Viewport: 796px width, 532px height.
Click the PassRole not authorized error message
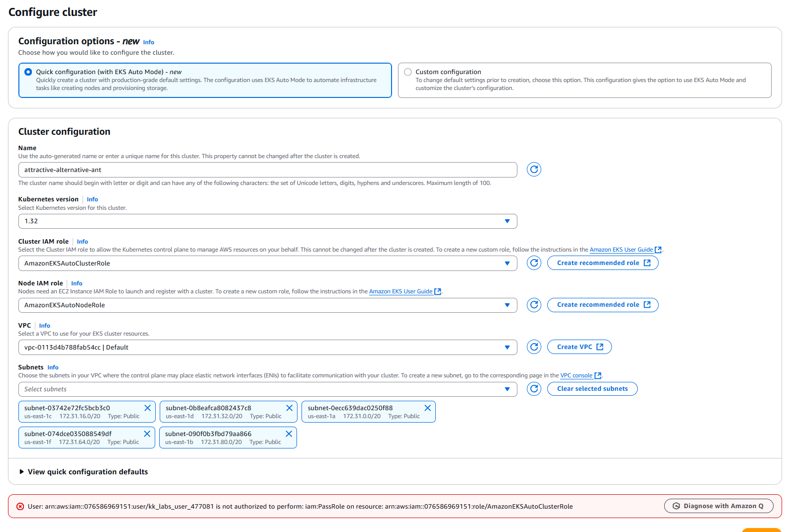(x=300, y=507)
